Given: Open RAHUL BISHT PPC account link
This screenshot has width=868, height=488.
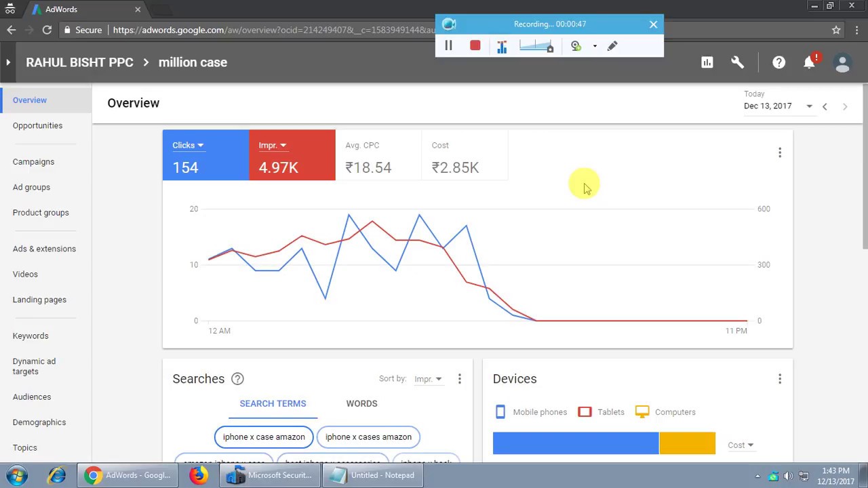Looking at the screenshot, I should point(79,62).
